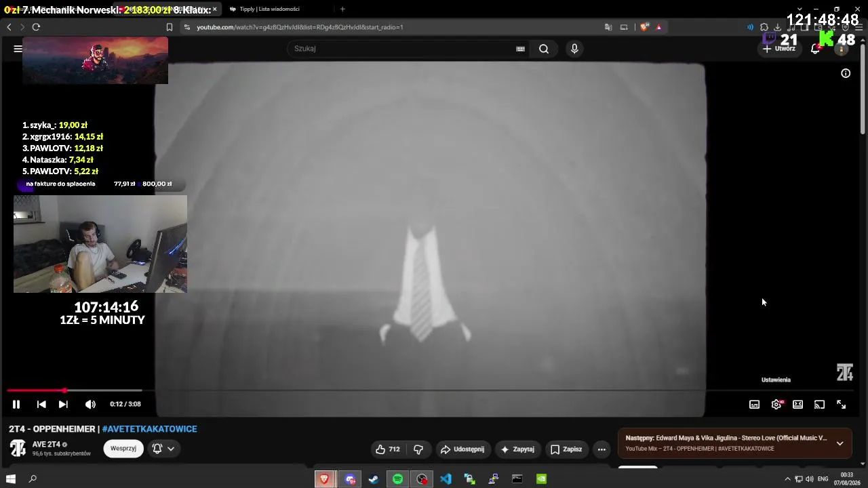Image resolution: width=868 pixels, height=488 pixels.
Task: Skip to the previous video
Action: pyautogui.click(x=41, y=405)
